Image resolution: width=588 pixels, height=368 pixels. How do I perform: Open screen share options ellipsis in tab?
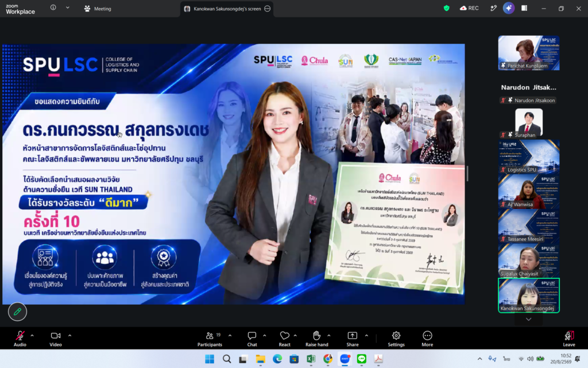268,9
